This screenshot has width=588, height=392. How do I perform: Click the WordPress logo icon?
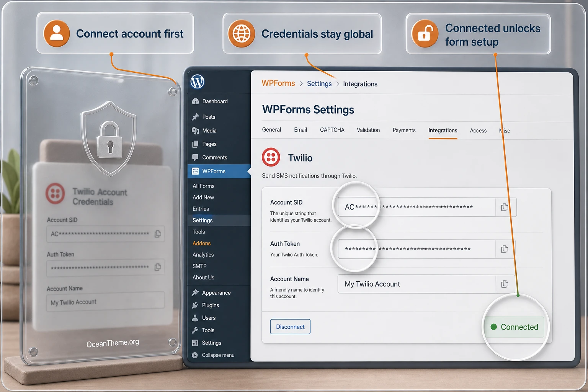coord(198,82)
